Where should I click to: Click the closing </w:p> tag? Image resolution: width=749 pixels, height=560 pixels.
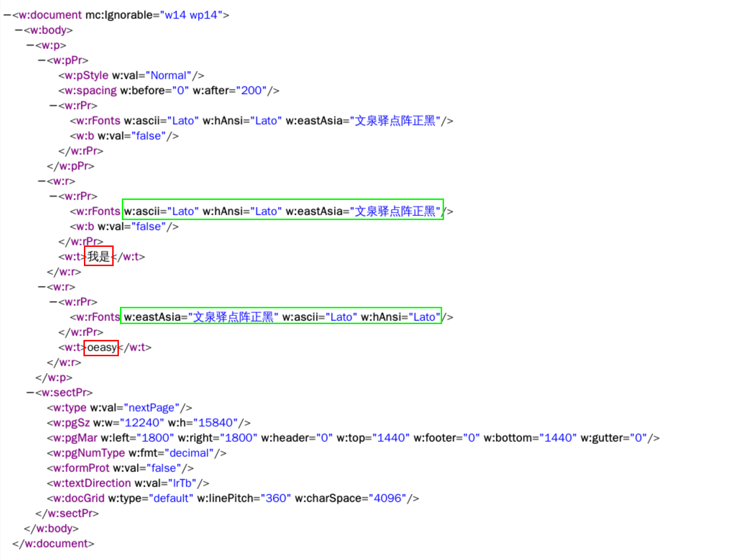point(54,377)
